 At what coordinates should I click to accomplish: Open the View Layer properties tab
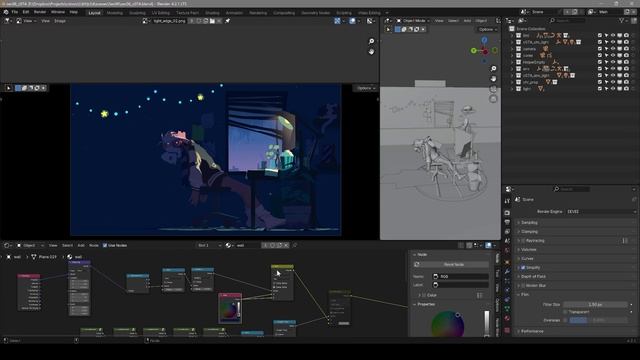coord(507,231)
